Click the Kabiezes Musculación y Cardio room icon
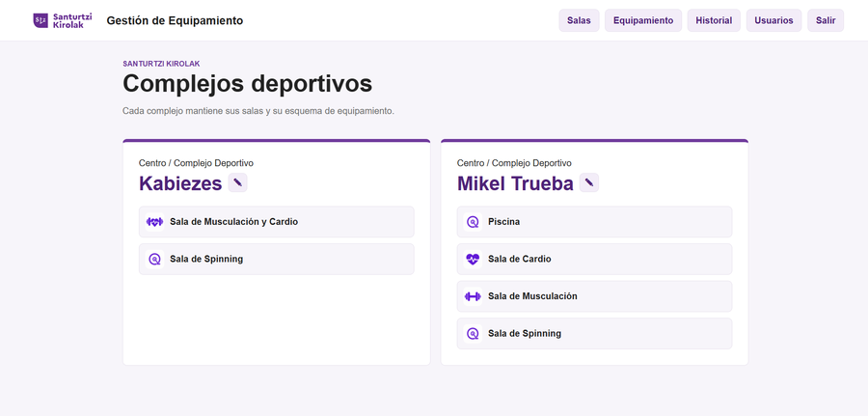Viewport: 868px width, 416px height. (154, 222)
